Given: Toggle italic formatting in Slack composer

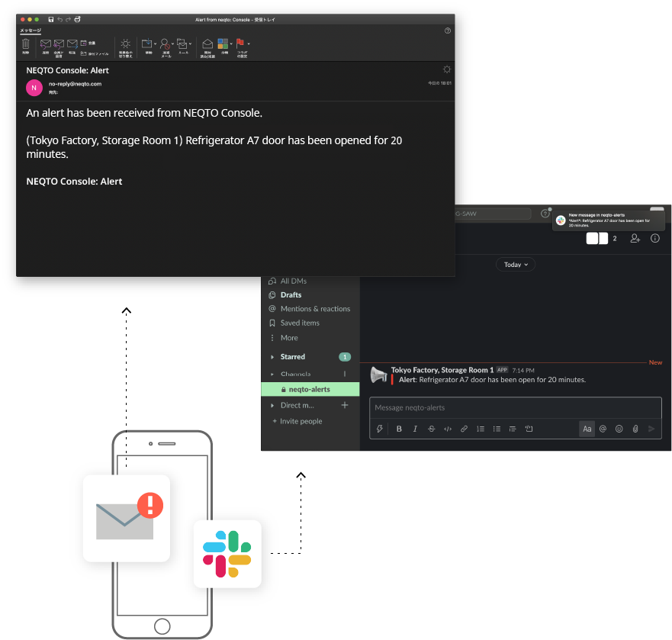Looking at the screenshot, I should (x=415, y=429).
